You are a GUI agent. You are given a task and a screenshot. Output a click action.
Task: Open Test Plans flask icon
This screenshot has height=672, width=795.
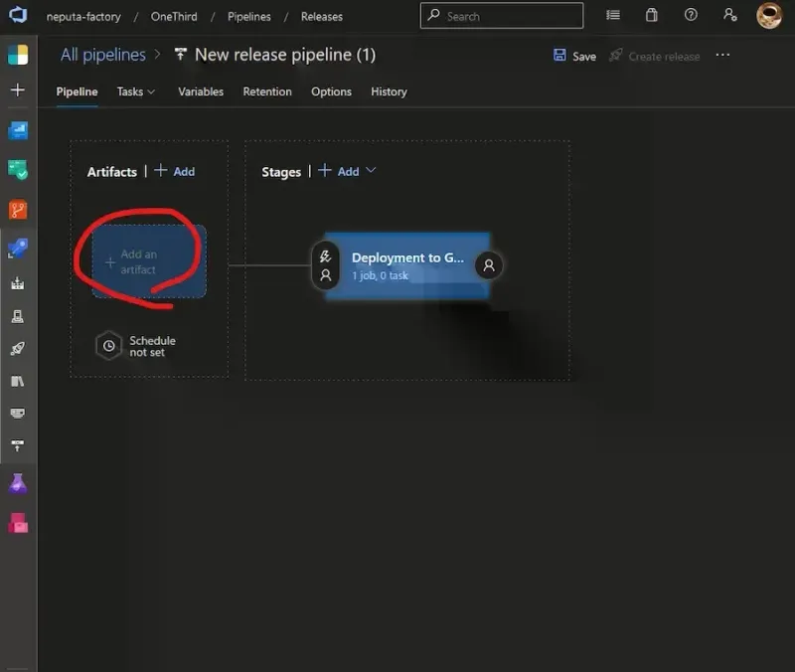[x=18, y=484]
